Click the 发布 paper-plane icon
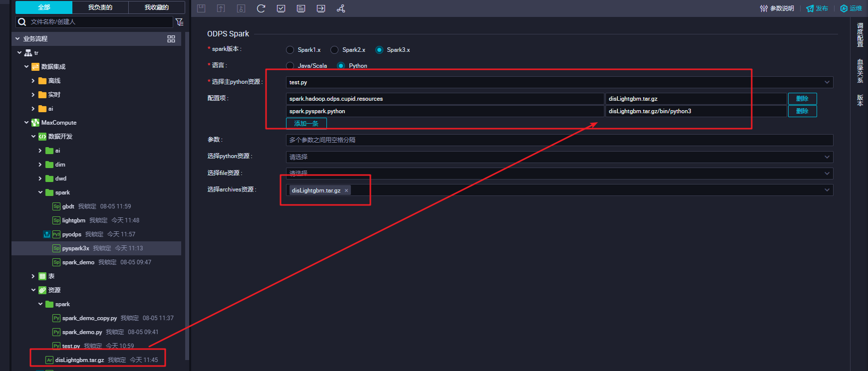 click(x=810, y=8)
